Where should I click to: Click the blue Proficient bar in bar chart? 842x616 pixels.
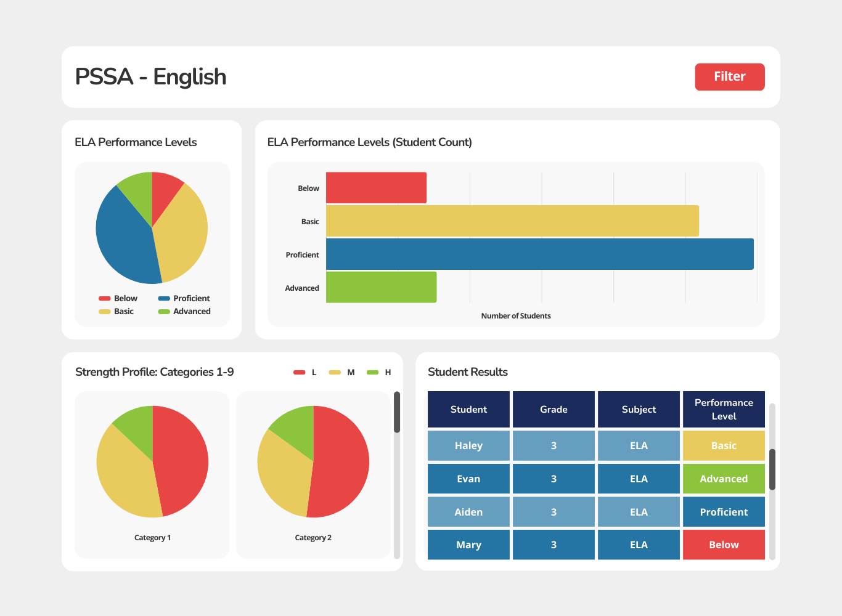point(540,254)
